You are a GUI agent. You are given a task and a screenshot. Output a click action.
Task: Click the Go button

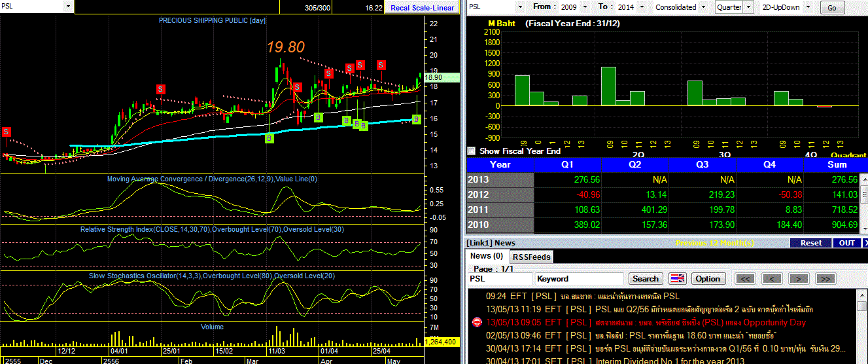832,8
